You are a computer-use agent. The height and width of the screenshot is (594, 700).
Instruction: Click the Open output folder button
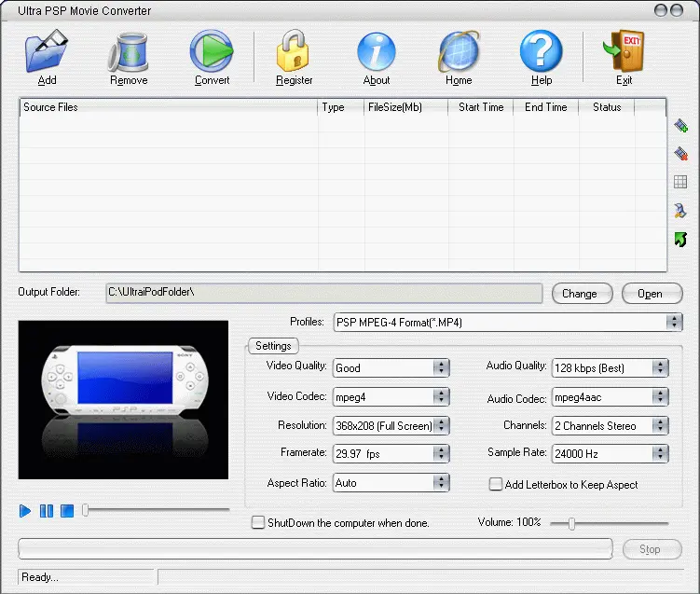click(x=652, y=294)
